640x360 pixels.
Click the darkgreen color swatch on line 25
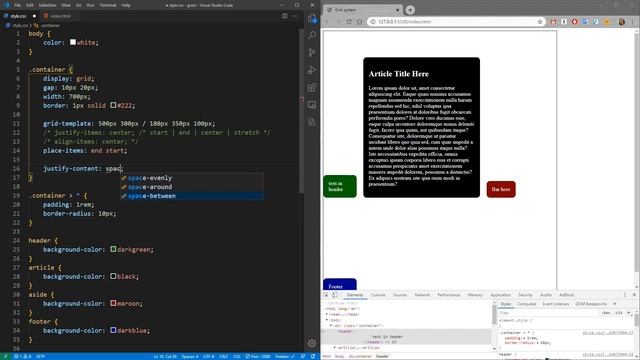coord(113,249)
